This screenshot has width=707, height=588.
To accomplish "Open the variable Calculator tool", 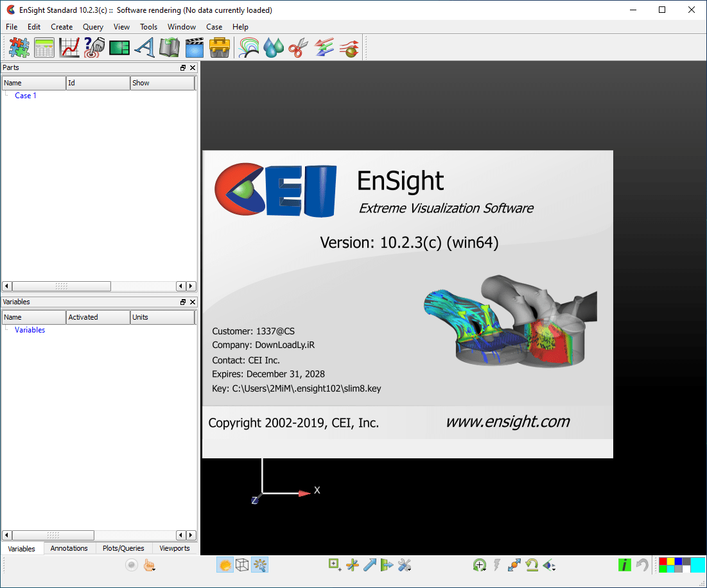I will (x=44, y=47).
